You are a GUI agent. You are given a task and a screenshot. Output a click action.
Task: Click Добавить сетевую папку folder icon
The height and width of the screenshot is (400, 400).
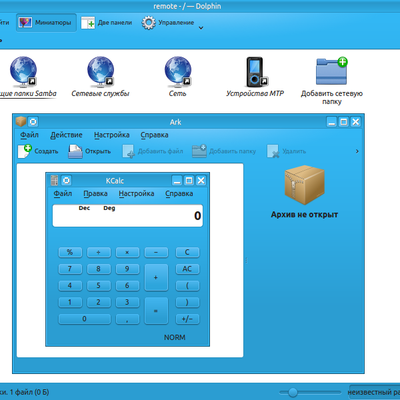click(x=332, y=71)
